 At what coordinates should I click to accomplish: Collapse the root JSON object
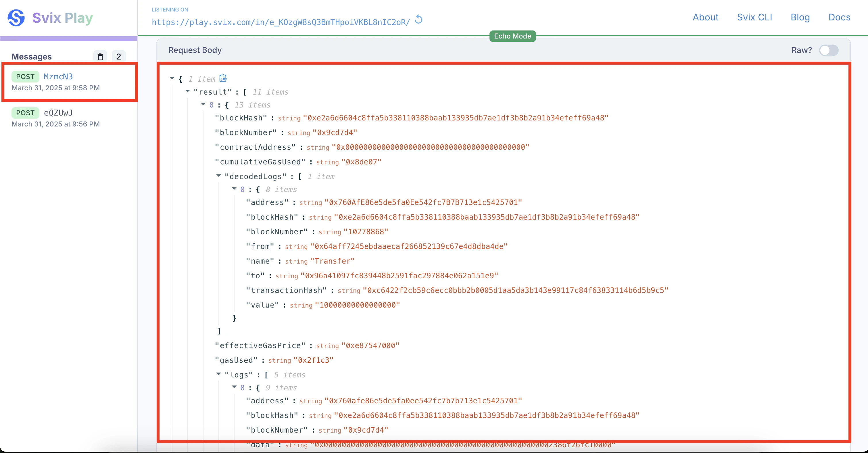[x=172, y=78]
